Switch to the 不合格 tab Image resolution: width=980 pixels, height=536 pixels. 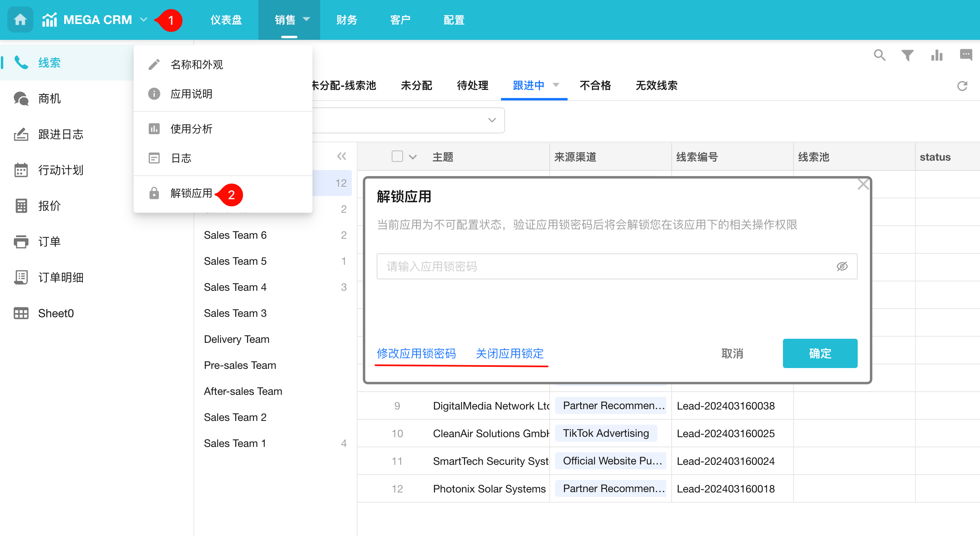[x=595, y=85]
